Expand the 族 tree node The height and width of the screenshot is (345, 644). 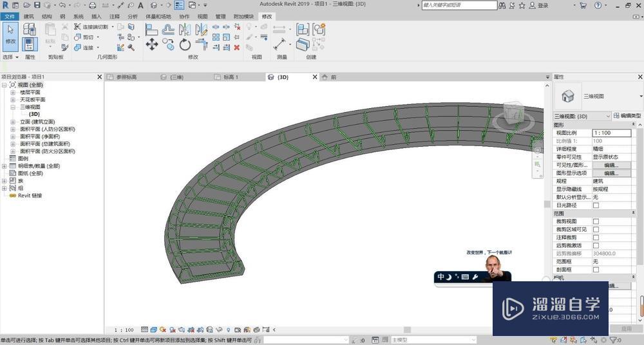pyautogui.click(x=4, y=181)
